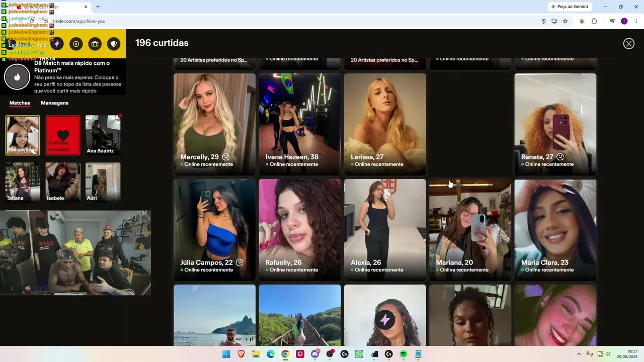This screenshot has width=644, height=362.
Task: Open the 196 curtidas thumbnail
Action: point(23,135)
